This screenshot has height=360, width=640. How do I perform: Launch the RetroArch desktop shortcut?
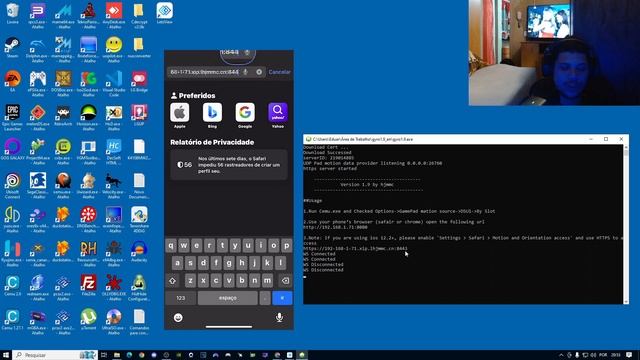click(63, 115)
